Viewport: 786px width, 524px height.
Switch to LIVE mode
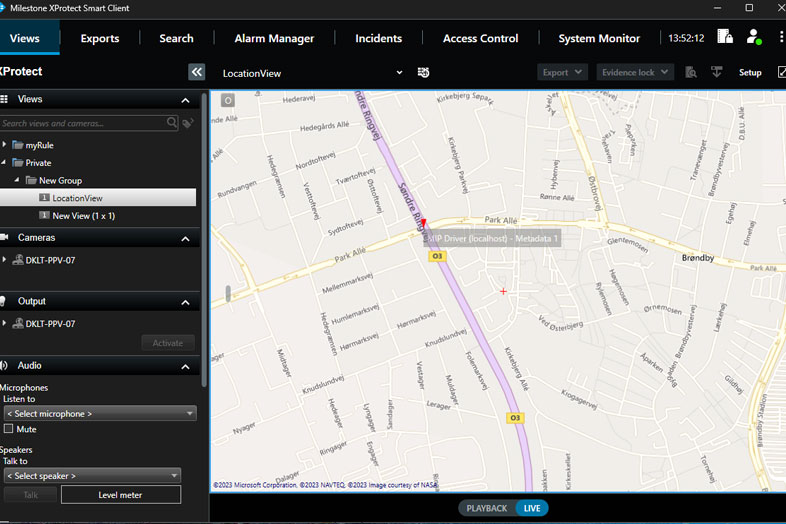(532, 508)
